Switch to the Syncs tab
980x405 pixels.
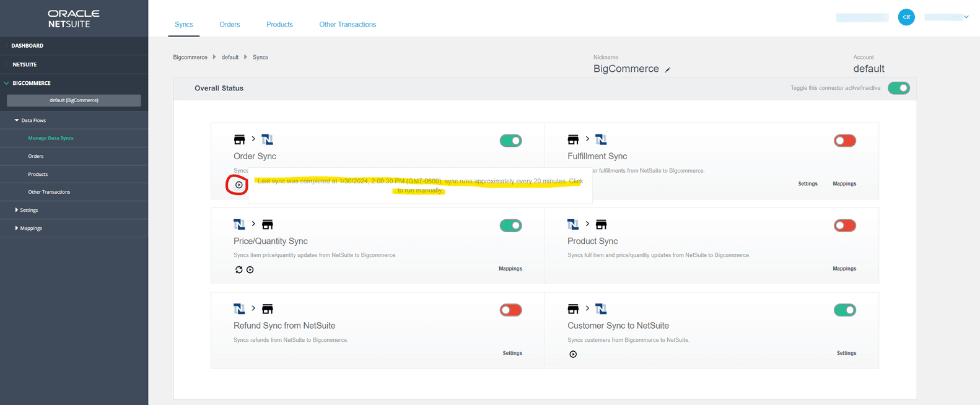[x=184, y=25]
